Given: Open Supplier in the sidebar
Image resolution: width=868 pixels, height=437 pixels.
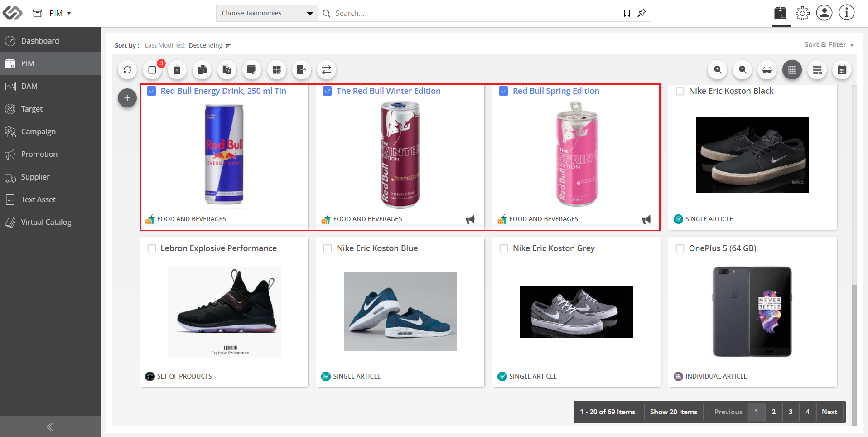Looking at the screenshot, I should [x=50, y=177].
